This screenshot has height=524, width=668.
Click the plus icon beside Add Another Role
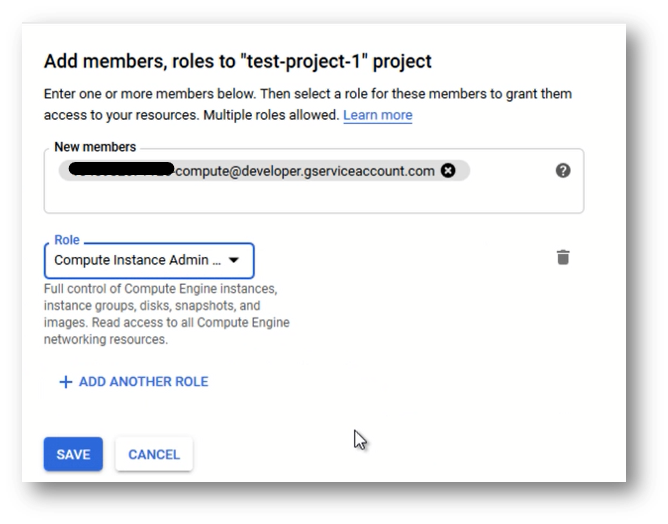[x=66, y=382]
